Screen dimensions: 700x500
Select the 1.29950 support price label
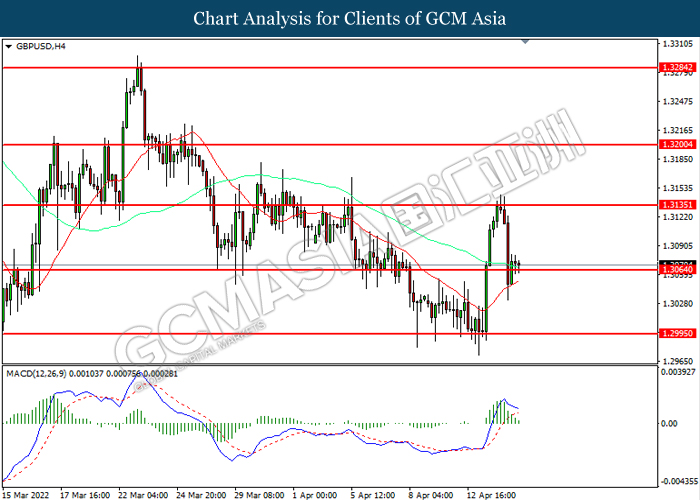pos(678,333)
